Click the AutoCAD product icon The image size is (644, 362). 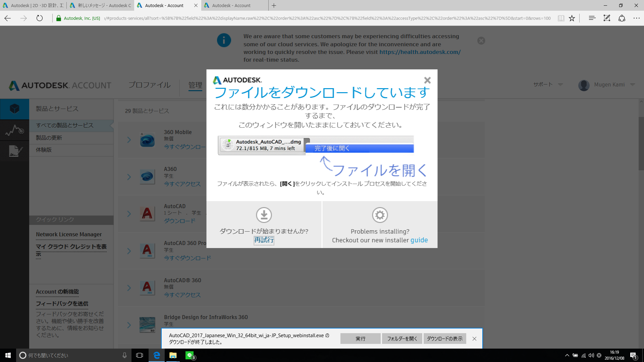tap(147, 214)
